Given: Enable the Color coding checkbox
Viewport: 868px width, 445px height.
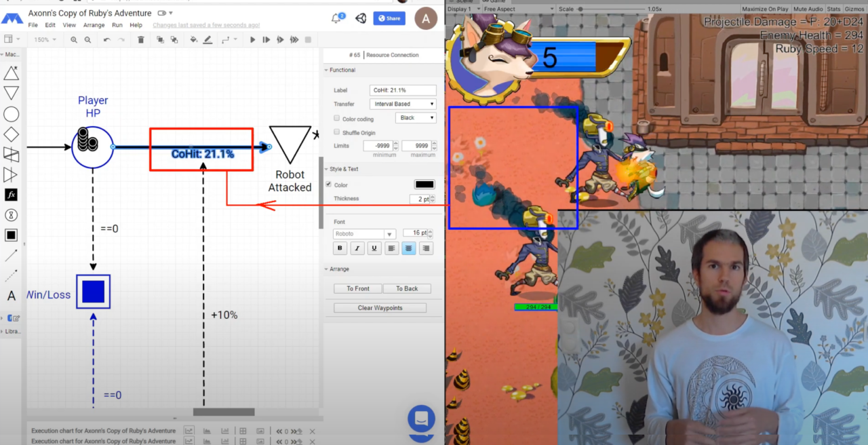Looking at the screenshot, I should 337,119.
